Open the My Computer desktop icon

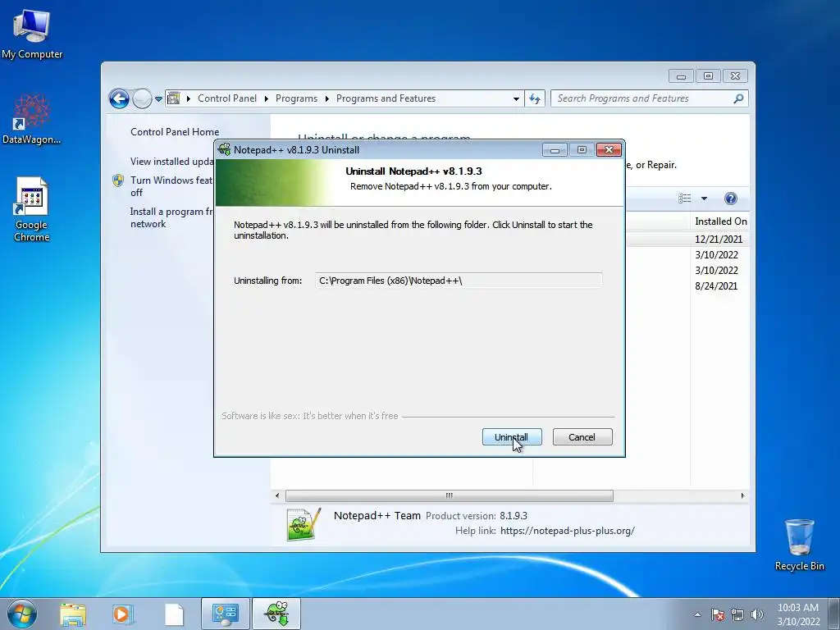(32, 34)
